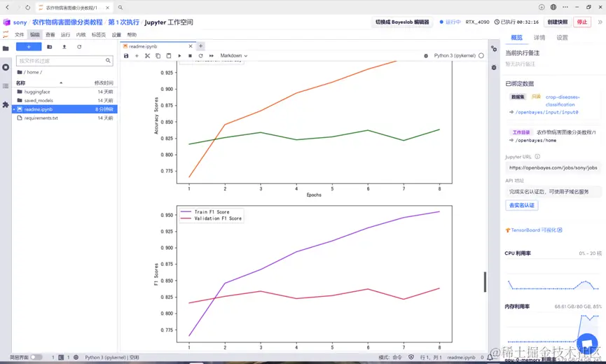
Task: Click the 第1次执行 breadcrumb link
Action: 124,22
